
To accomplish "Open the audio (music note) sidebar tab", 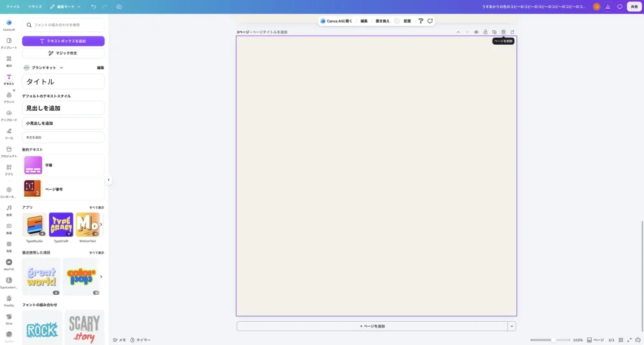I will pyautogui.click(x=9, y=210).
